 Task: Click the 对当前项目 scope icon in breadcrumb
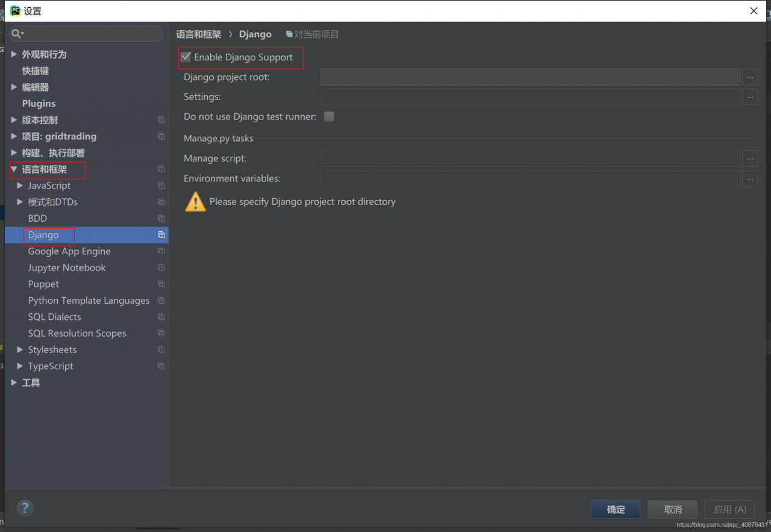point(289,34)
